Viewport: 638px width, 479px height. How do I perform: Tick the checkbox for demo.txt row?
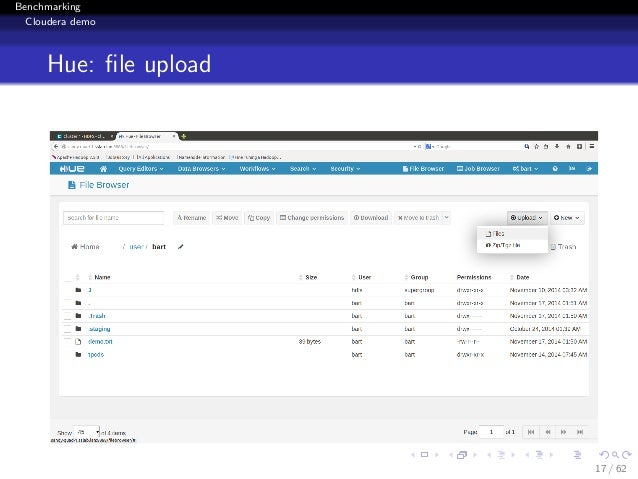click(68, 341)
